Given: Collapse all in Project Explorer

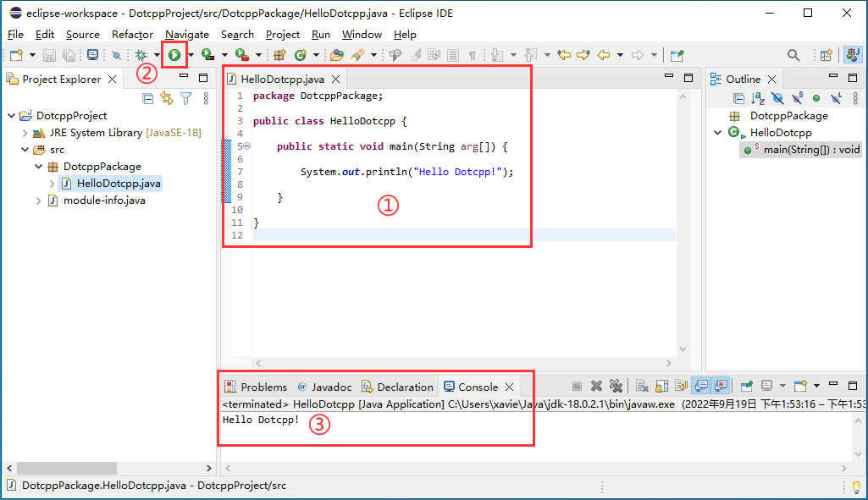Looking at the screenshot, I should [x=148, y=98].
